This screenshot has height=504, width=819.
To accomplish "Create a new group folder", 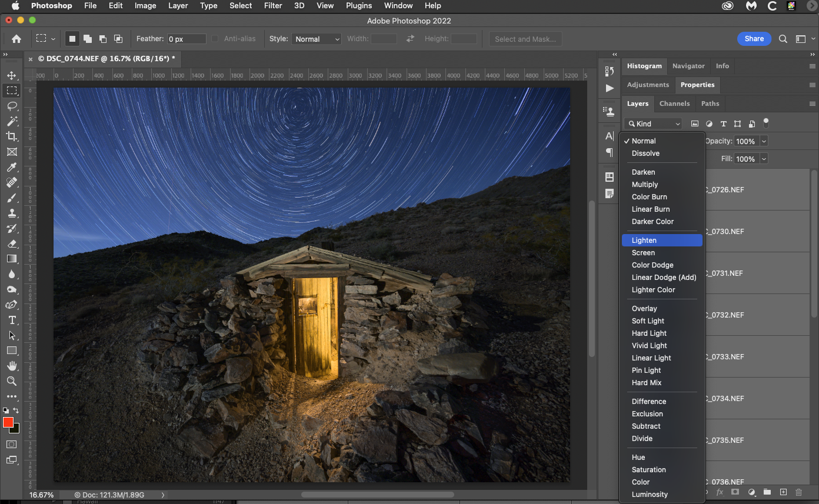I will tap(767, 492).
